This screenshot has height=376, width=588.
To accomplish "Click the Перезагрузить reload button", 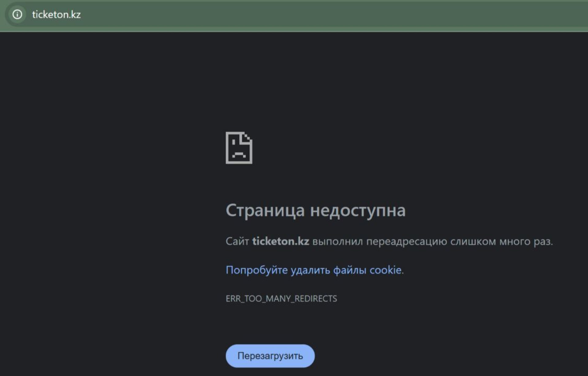I will coord(270,356).
